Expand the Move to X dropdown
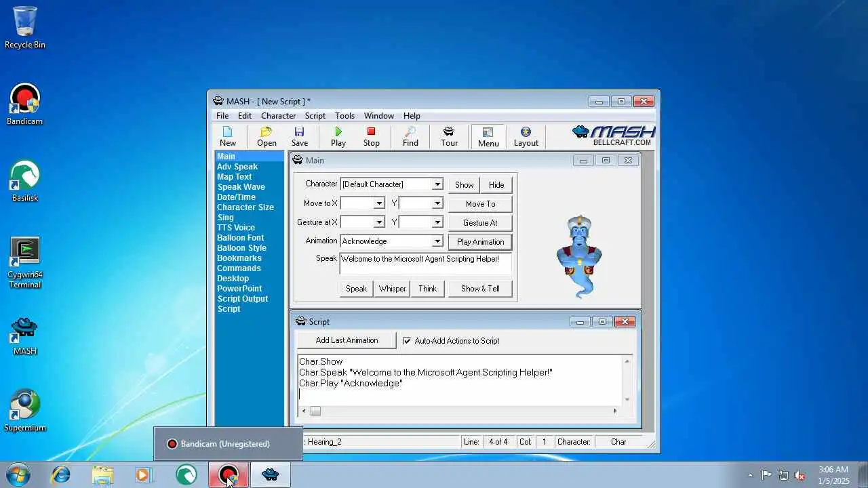 pyautogui.click(x=379, y=203)
